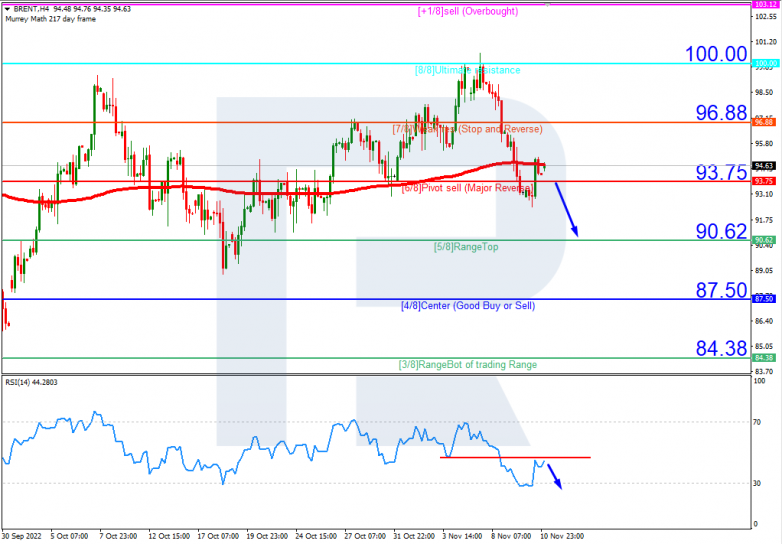Viewport: 782px width, 544px height.
Task: Select the [4/8]Center (Good Buy or Sell) label
Action: (x=468, y=306)
